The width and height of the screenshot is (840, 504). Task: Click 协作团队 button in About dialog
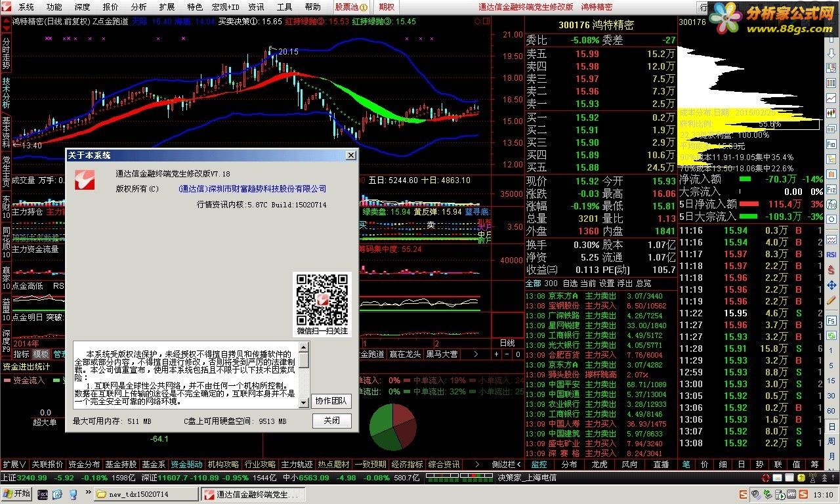[x=331, y=401]
